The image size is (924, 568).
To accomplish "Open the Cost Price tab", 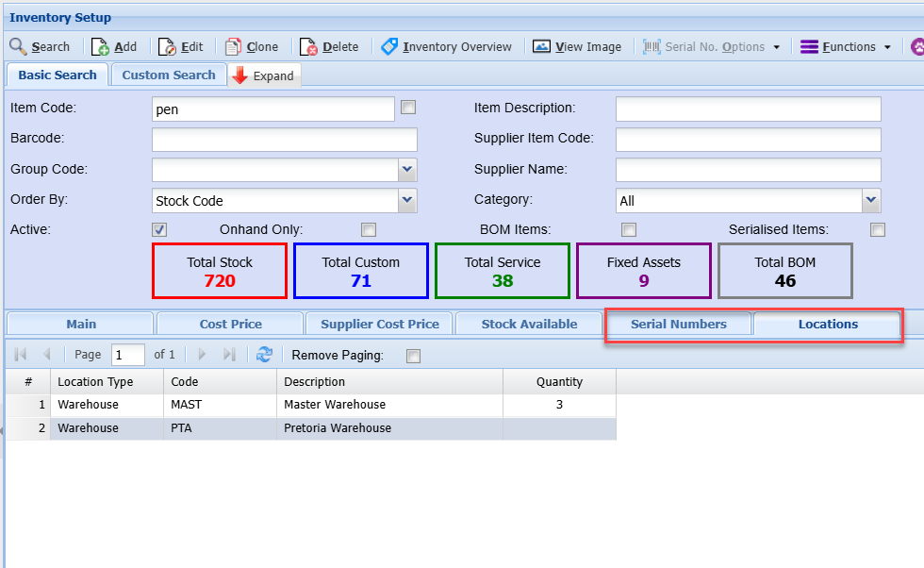I will click(230, 324).
